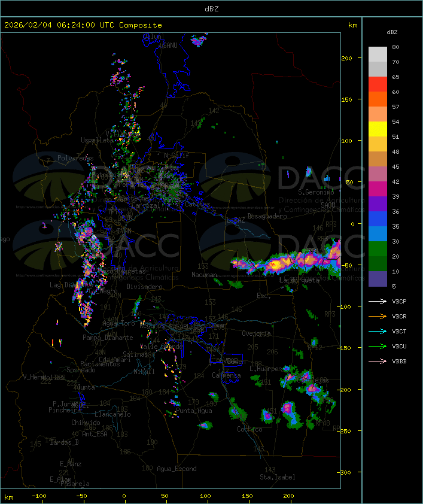Click the Llancanelo place label
The image size is (423, 504).
click(x=112, y=414)
